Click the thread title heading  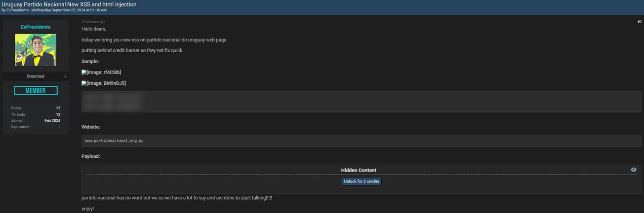pos(69,4)
